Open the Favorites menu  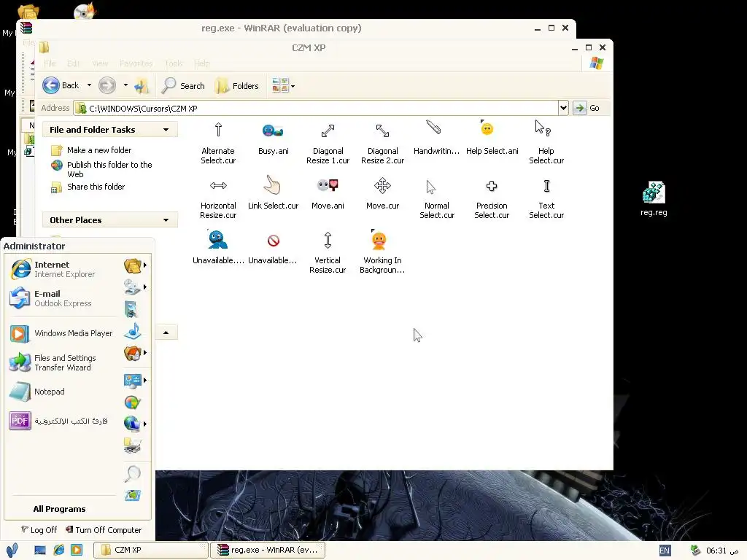pyautogui.click(x=136, y=63)
